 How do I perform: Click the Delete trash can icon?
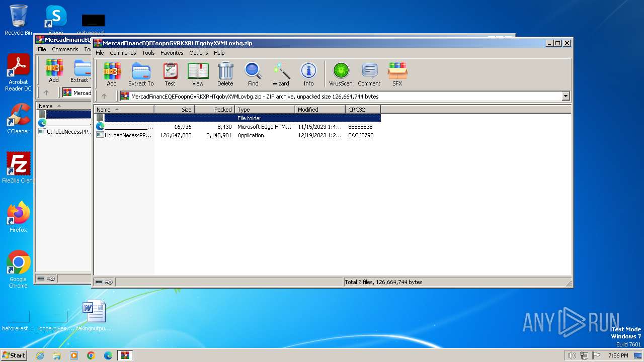point(225,74)
